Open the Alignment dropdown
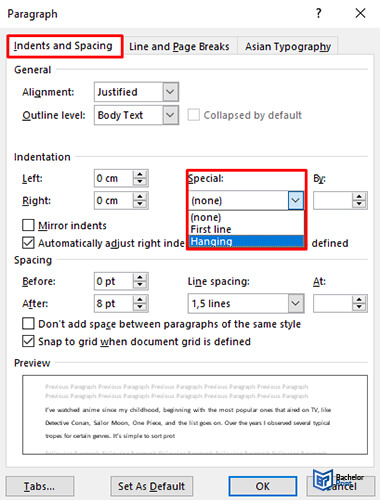This screenshot has width=380, height=500. tap(170, 92)
